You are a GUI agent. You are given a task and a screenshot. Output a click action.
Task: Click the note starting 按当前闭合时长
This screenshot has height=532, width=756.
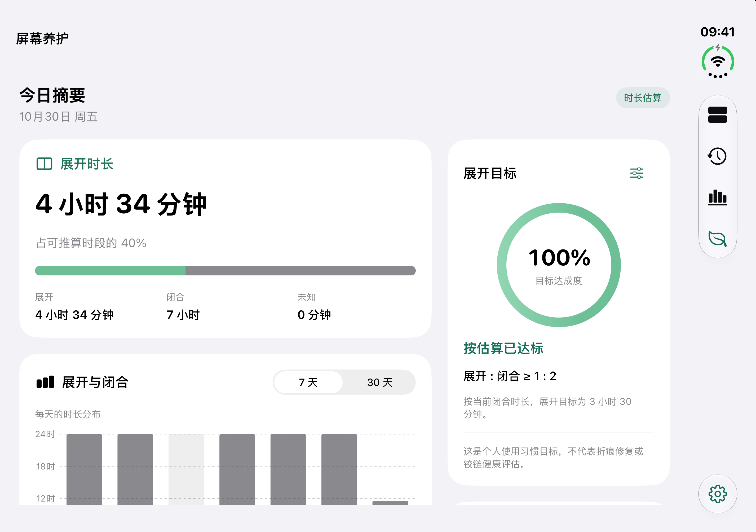pyautogui.click(x=547, y=408)
